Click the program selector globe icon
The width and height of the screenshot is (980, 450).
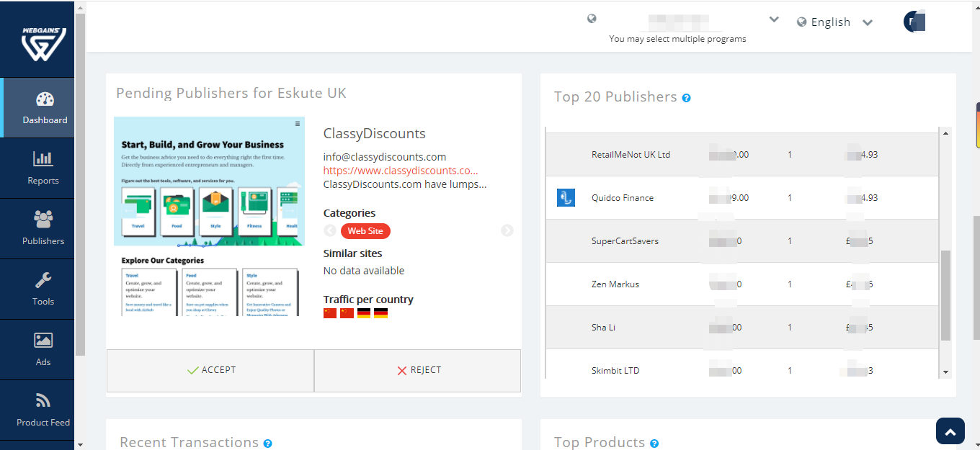tap(592, 19)
